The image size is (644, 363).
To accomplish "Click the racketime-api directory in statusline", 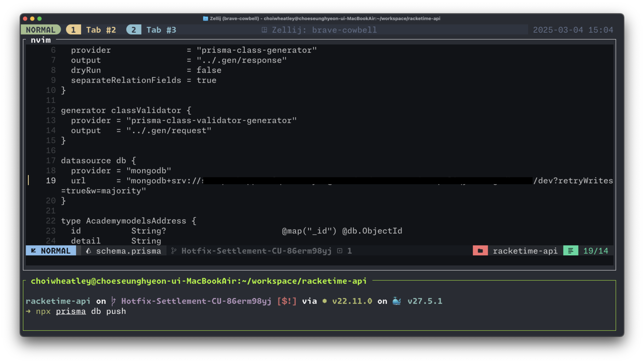I will tap(525, 251).
